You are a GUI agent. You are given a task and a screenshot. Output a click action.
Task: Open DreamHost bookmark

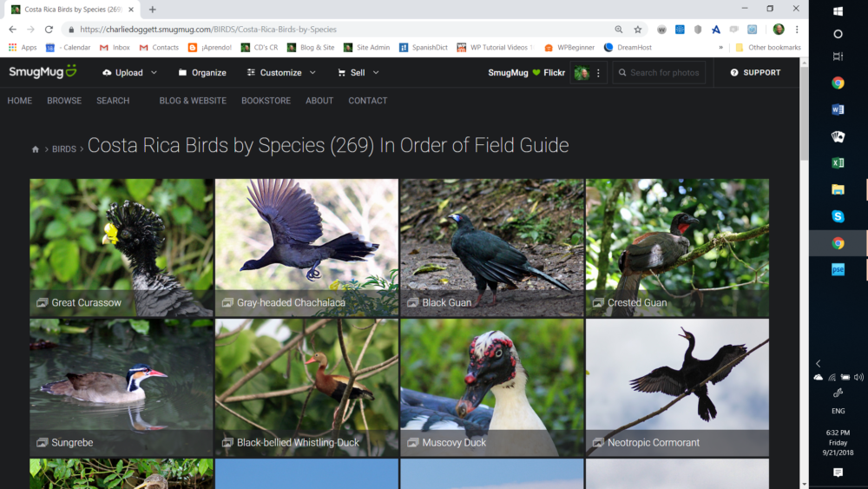click(x=628, y=48)
